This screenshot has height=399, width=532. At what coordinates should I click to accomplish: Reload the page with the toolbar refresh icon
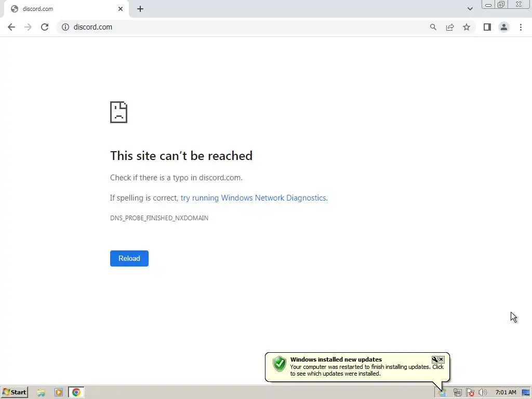(45, 27)
